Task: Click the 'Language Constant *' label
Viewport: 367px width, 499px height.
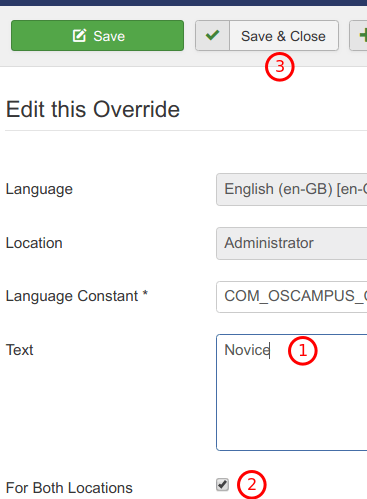Action: pyautogui.click(x=77, y=296)
